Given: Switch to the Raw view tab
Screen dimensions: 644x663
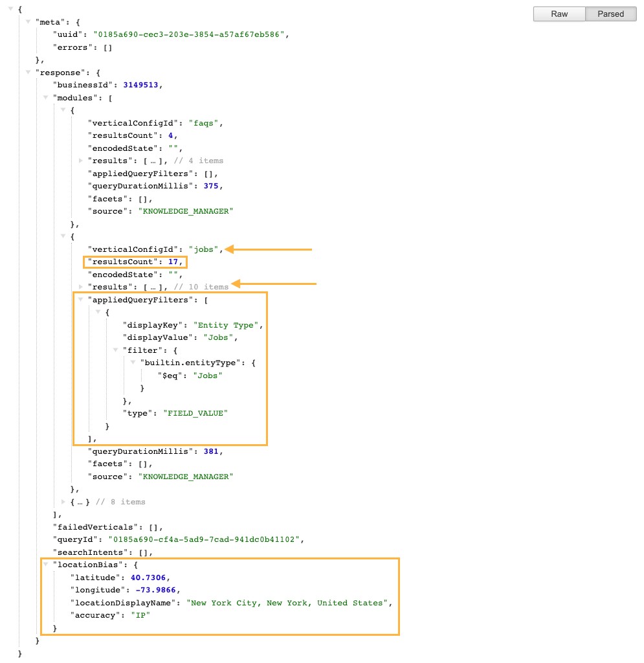Looking at the screenshot, I should [559, 14].
